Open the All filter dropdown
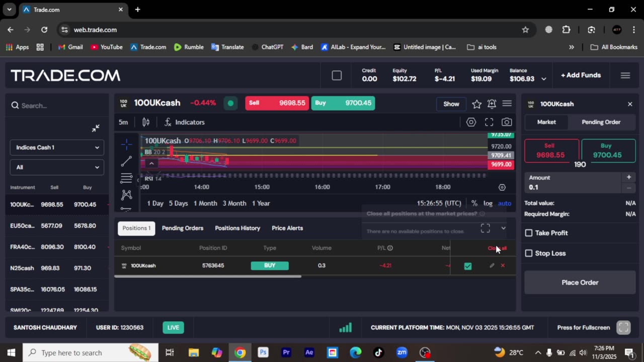The height and width of the screenshot is (362, 644). (x=57, y=167)
